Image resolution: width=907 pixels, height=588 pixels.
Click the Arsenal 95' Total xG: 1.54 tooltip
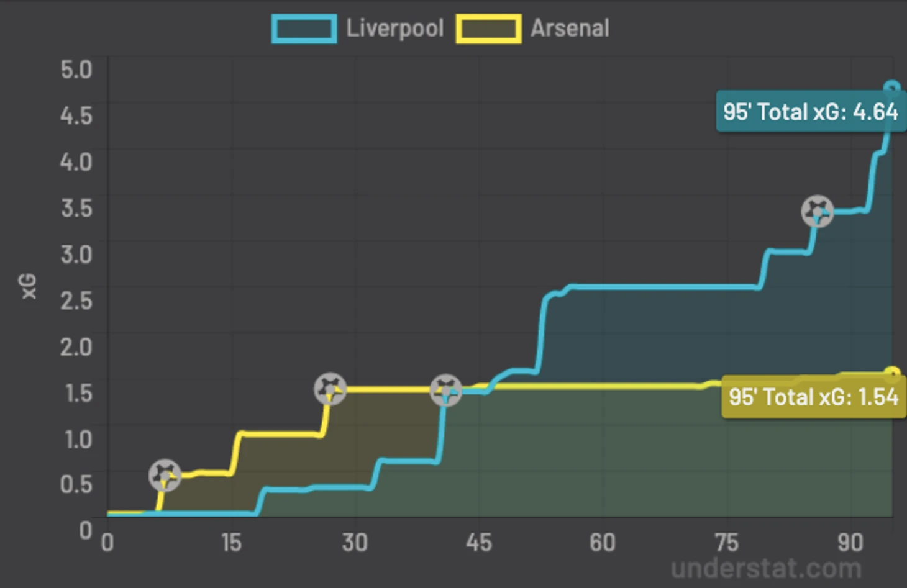814,397
